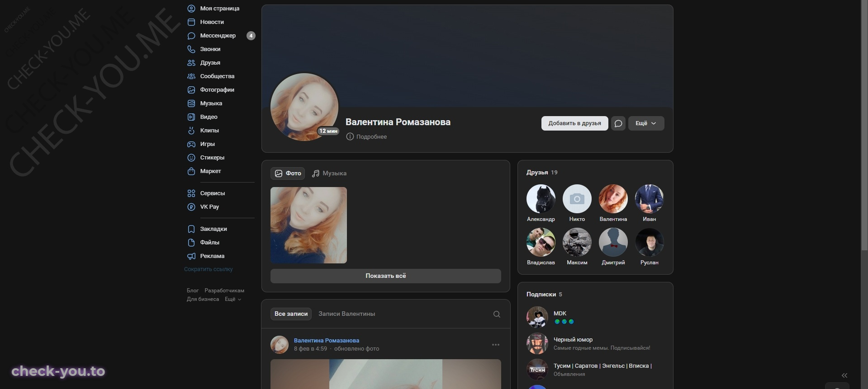Switch to the Музыка tab in the profile block
868x389 pixels.
[329, 173]
